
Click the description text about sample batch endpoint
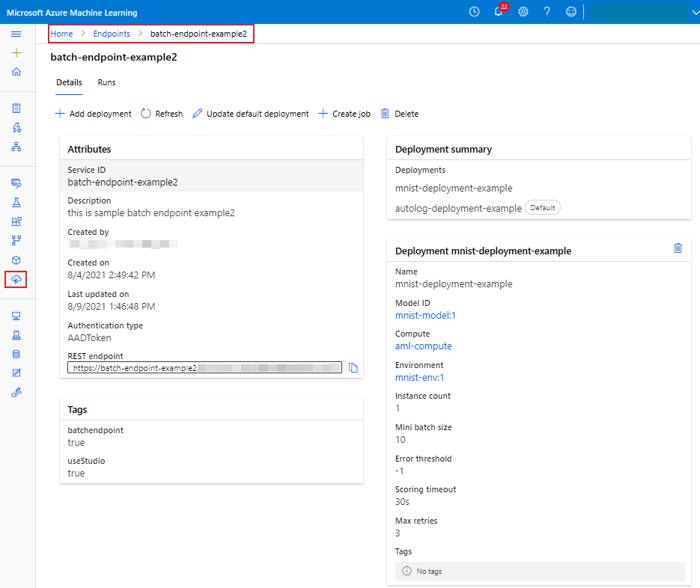tap(151, 212)
